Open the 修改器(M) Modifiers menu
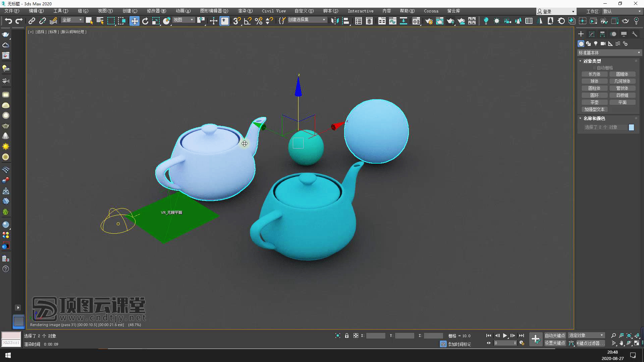 pos(156,11)
